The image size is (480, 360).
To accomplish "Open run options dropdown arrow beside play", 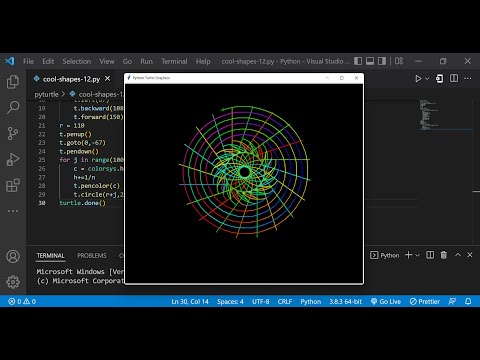I will click(x=427, y=79).
